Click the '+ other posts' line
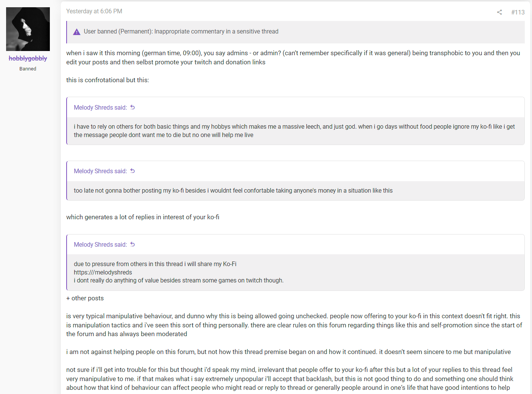 pyautogui.click(x=85, y=298)
